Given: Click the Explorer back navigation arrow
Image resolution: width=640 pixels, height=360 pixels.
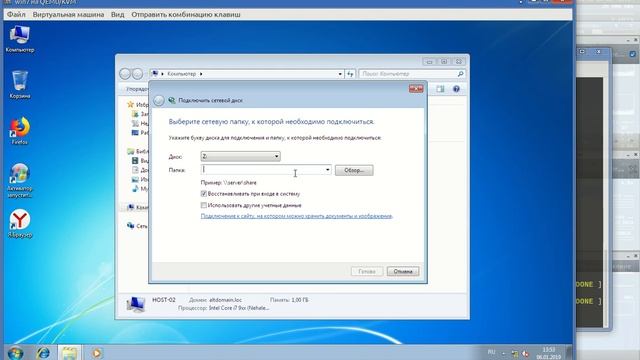Looking at the screenshot, I should tap(125, 74).
